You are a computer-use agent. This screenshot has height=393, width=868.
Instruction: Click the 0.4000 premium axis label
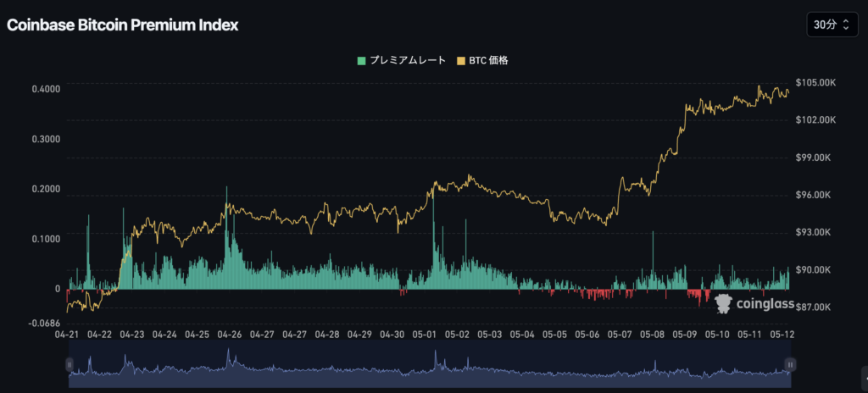46,89
